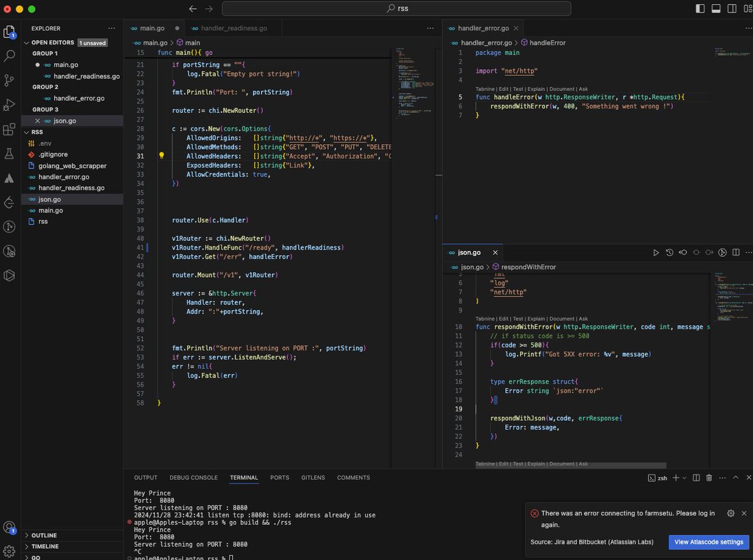Toggle the primary sidebar panel icon
Screen dimensions: 753x560
(701, 8)
